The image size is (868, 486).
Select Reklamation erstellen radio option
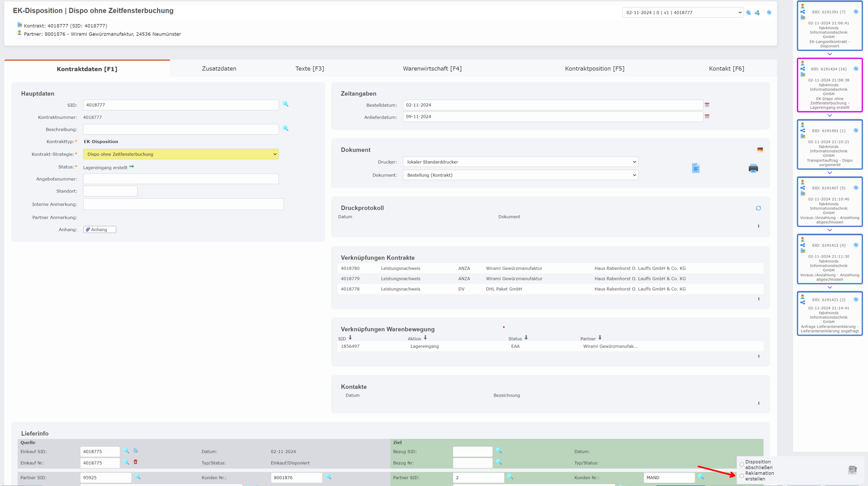pyautogui.click(x=742, y=476)
